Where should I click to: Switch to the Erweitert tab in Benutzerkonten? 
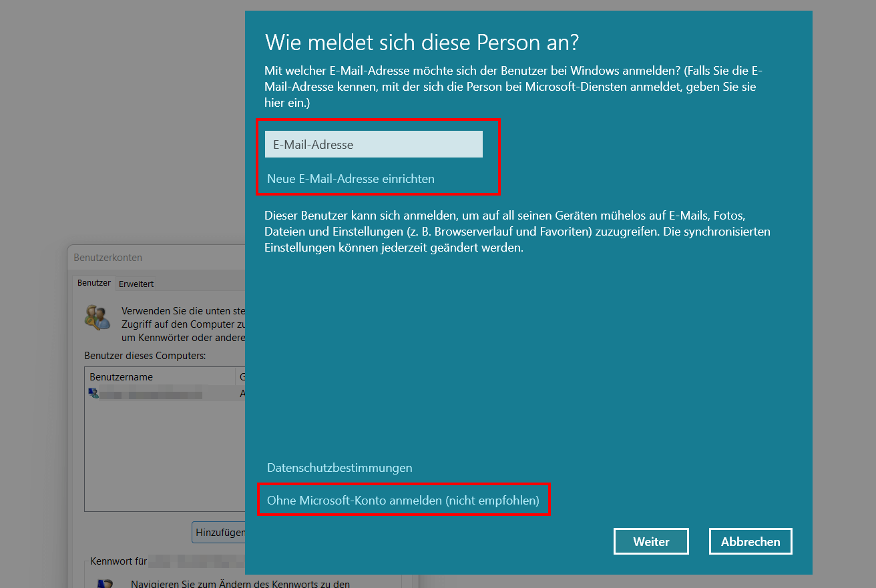click(x=136, y=284)
